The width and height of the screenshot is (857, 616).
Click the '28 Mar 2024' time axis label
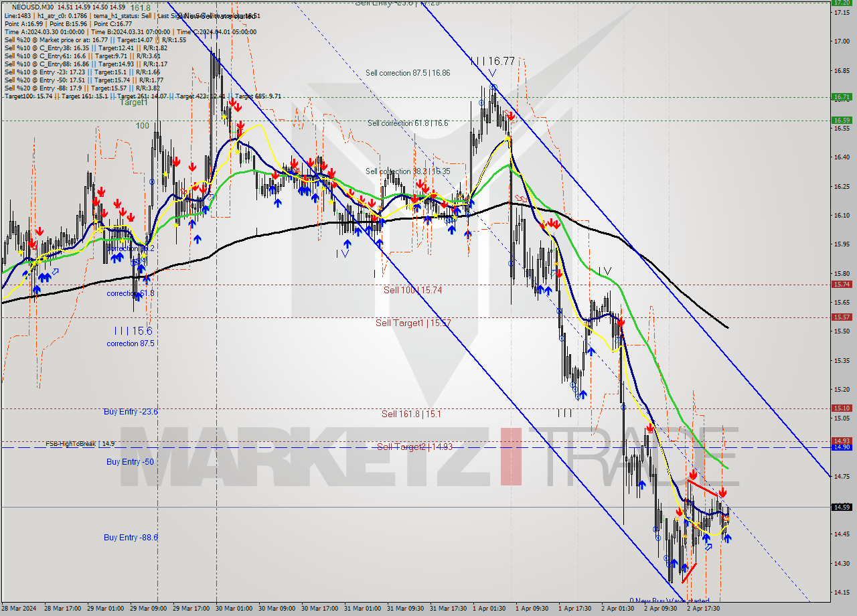(x=19, y=609)
